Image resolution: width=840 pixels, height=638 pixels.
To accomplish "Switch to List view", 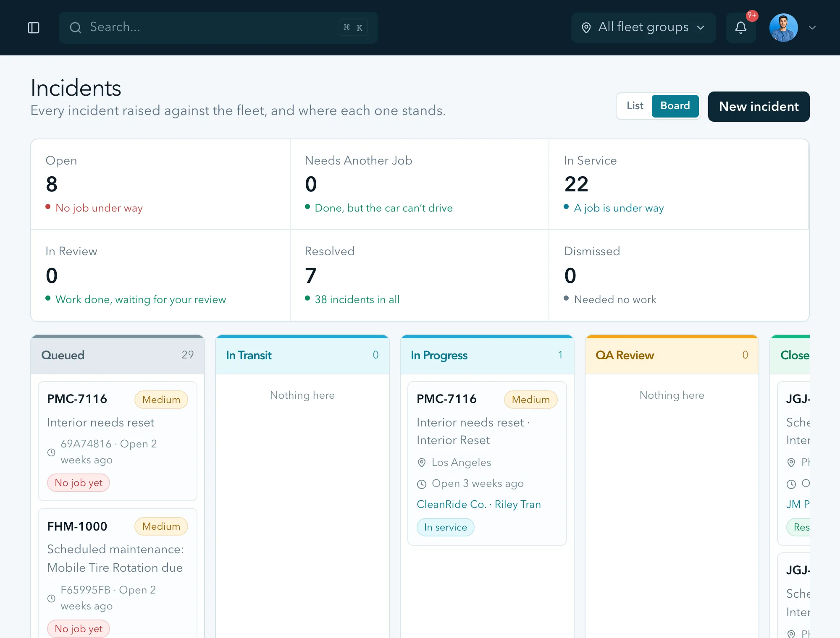I will (x=635, y=106).
